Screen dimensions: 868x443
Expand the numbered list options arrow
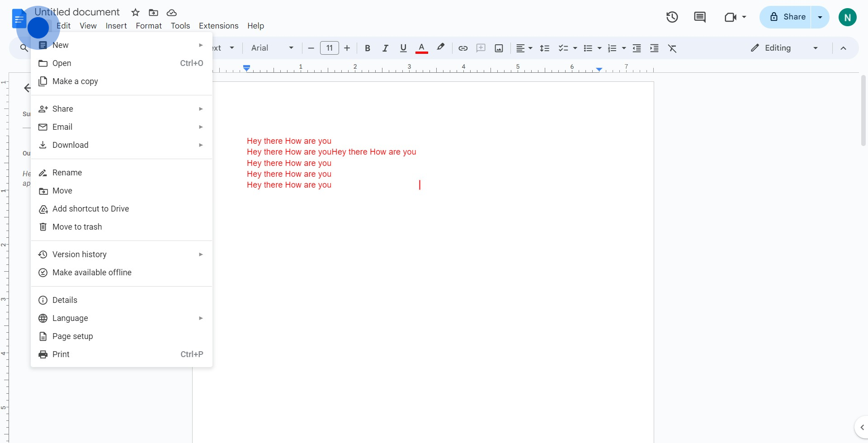tap(624, 48)
